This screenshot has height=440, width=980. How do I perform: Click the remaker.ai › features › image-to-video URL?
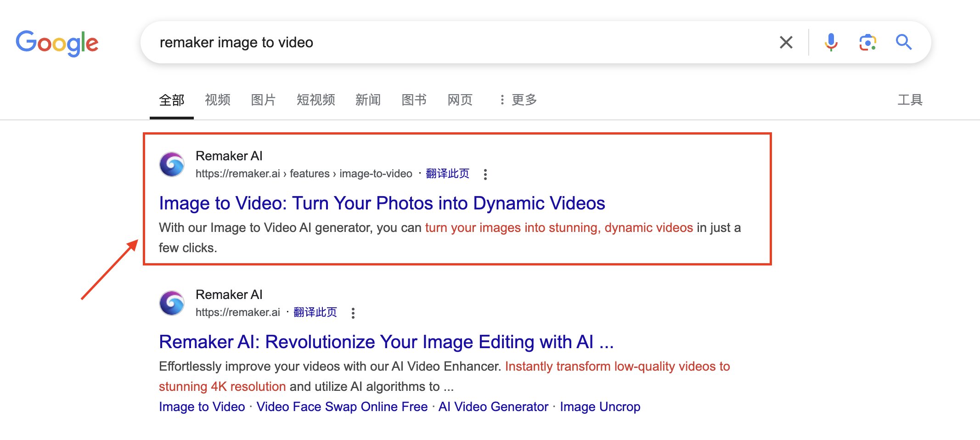click(x=304, y=174)
